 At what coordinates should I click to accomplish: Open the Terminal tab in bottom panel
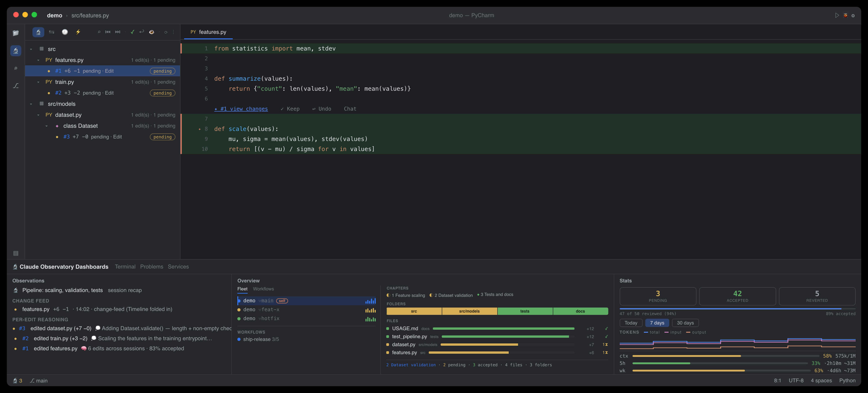point(125,267)
